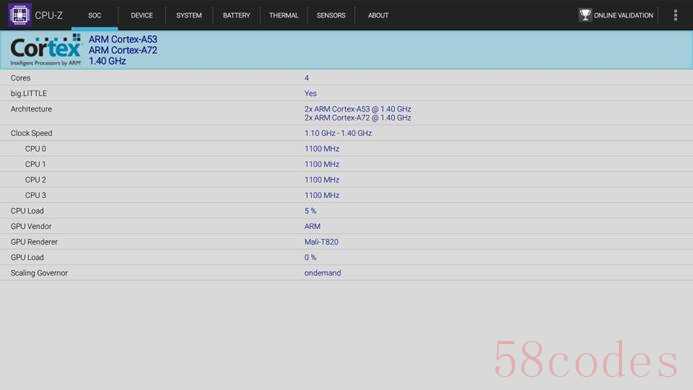
Task: Open the ABOUT tab
Action: point(378,15)
